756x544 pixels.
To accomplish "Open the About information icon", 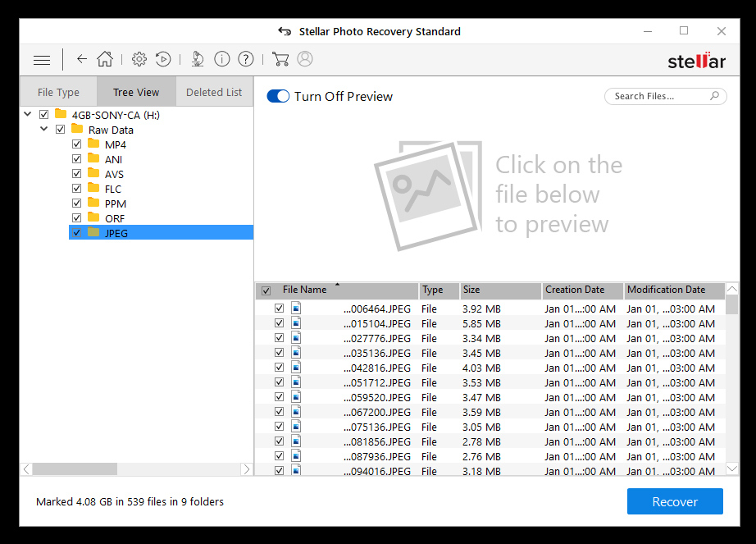I will [x=221, y=59].
